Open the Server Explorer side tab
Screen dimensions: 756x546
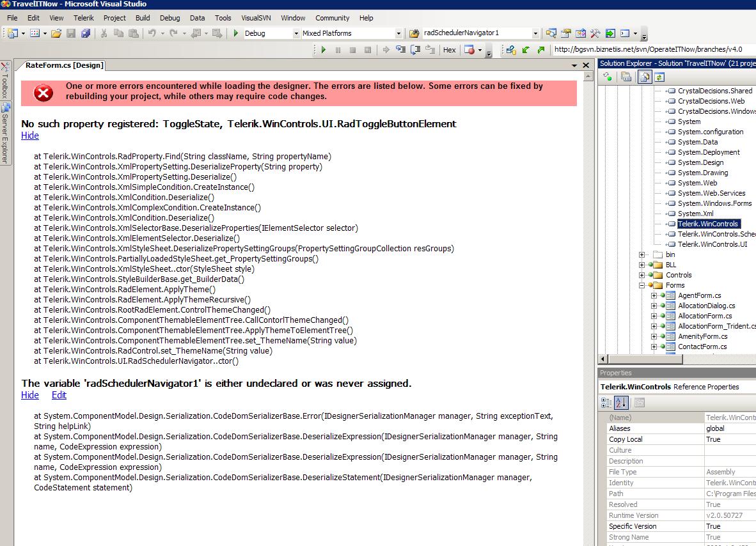(x=5, y=134)
